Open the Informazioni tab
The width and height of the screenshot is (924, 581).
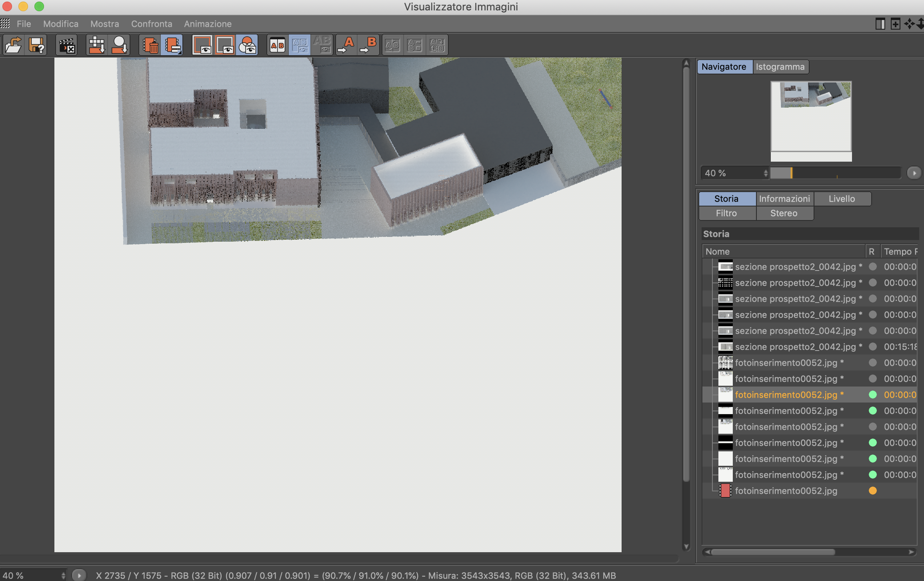click(784, 199)
